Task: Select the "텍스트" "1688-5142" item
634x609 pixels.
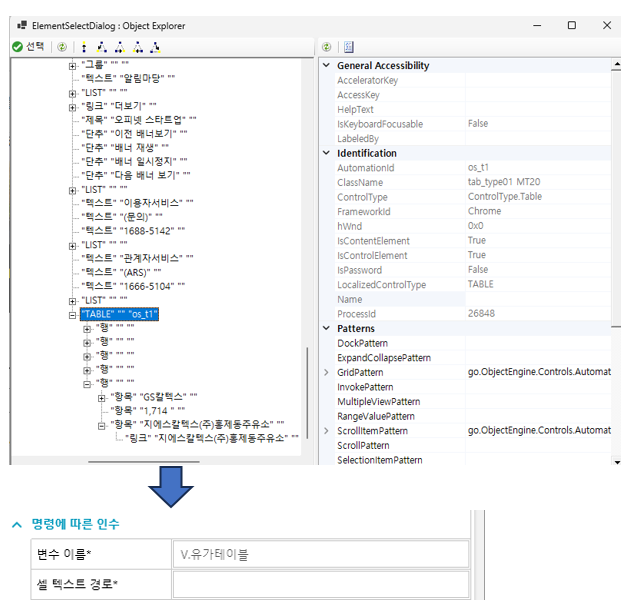Action: [133, 230]
